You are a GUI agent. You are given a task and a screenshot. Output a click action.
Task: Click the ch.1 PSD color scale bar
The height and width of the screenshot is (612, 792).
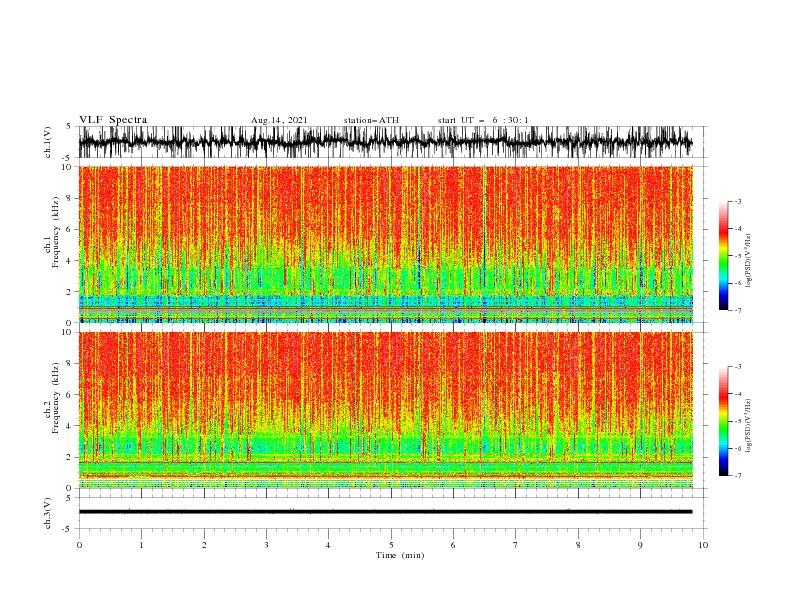click(x=723, y=256)
